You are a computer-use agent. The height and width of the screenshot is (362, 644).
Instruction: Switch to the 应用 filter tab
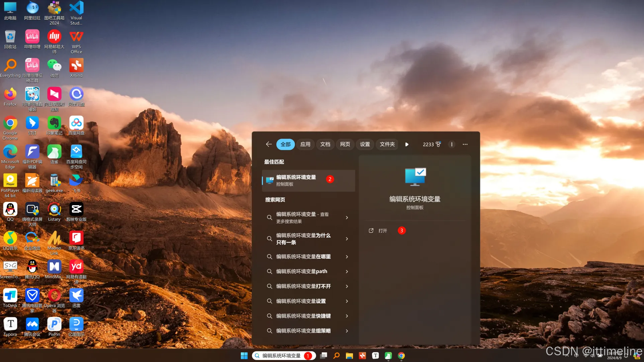click(305, 144)
